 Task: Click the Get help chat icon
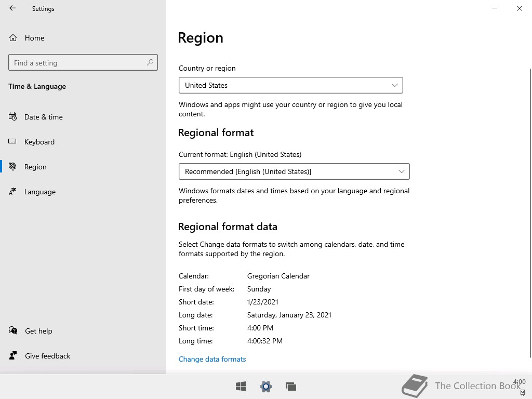pyautogui.click(x=13, y=330)
